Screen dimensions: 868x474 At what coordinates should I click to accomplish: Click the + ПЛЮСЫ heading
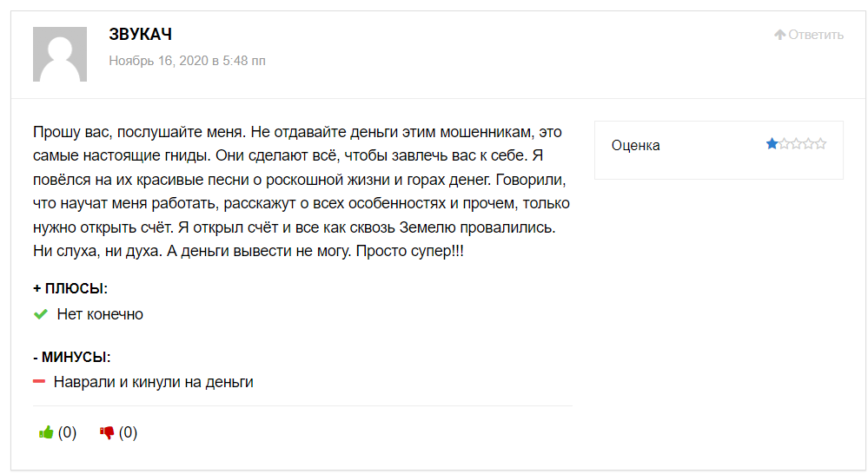70,288
